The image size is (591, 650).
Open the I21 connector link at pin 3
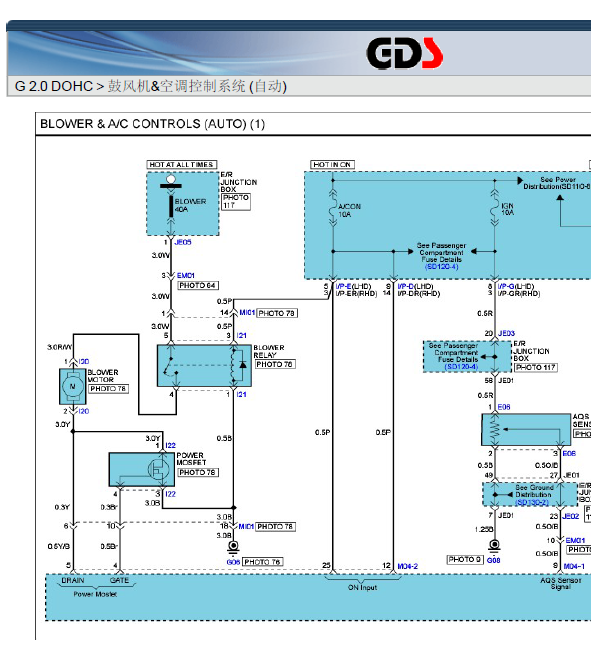[242, 335]
